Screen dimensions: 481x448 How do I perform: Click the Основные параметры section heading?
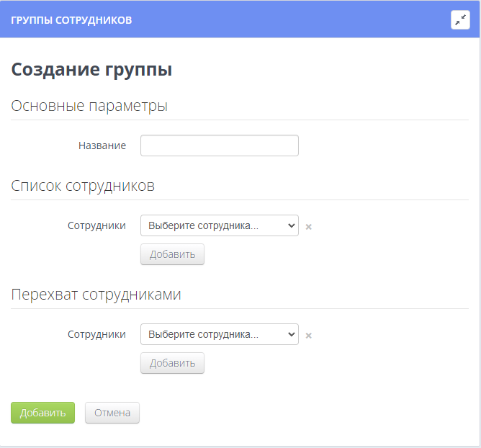(89, 106)
